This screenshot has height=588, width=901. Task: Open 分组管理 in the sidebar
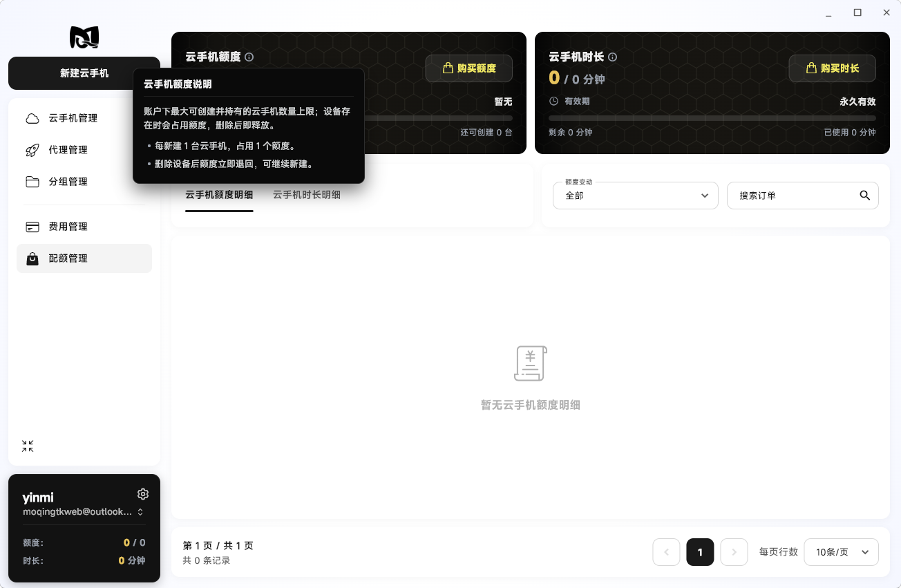pyautogui.click(x=84, y=182)
